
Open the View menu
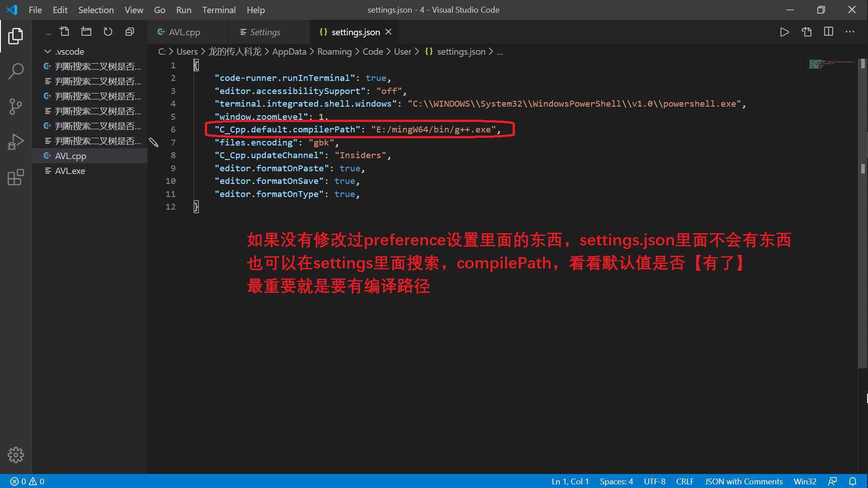(134, 10)
